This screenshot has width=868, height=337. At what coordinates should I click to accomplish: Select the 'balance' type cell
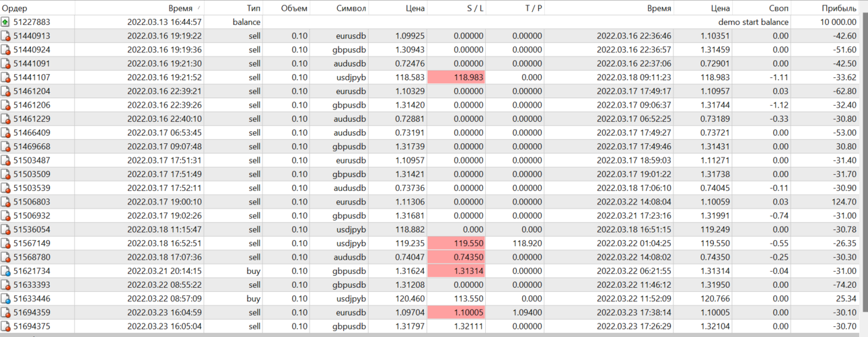246,22
